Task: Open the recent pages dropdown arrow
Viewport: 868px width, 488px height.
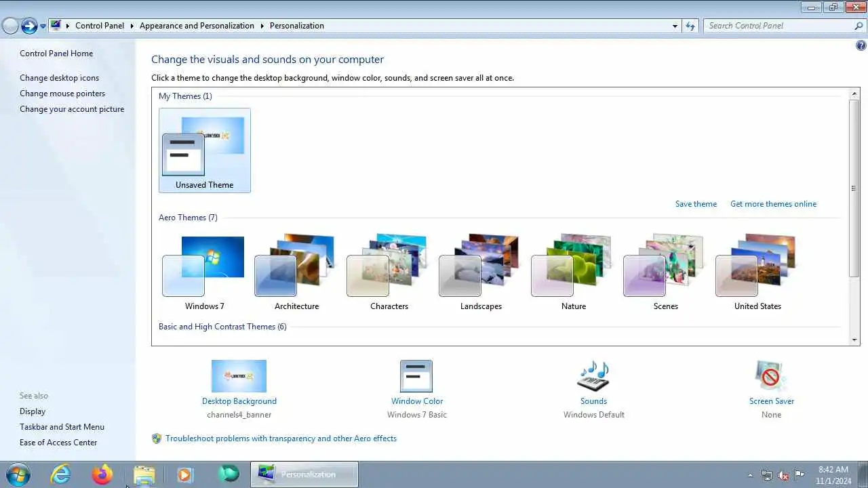Action: [43, 26]
